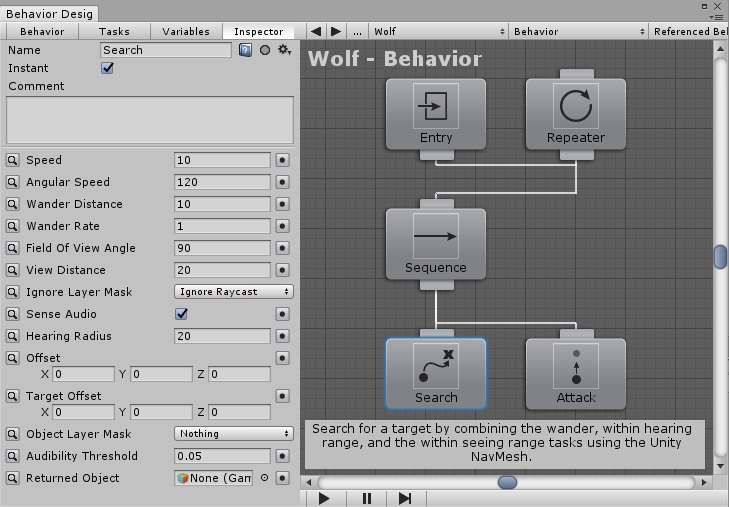The height and width of the screenshot is (507, 729).
Task: Click the magnifier icon beside Ignore Layer Mask
Action: pyautogui.click(x=13, y=292)
